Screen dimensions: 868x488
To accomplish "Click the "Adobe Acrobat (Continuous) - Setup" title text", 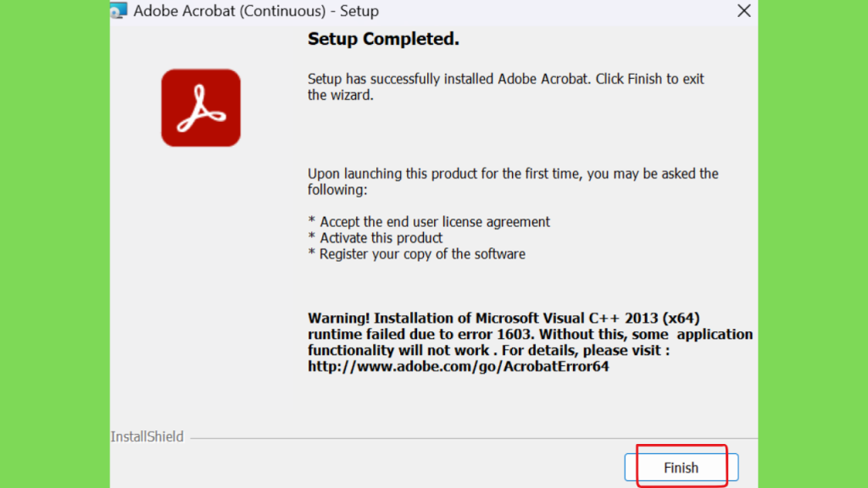I will click(x=256, y=11).
